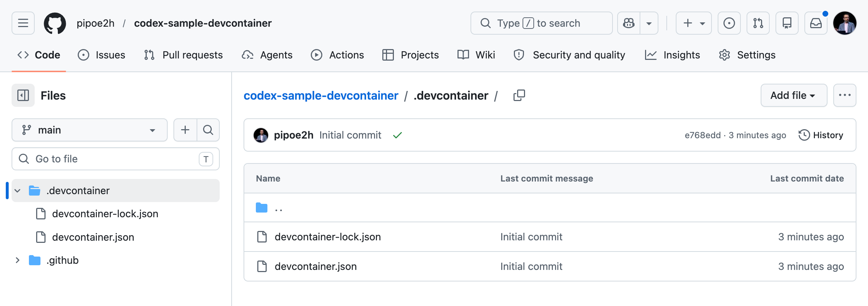The height and width of the screenshot is (306, 868).
Task: Open codex-sample-devcontainer repo header link
Action: 203,23
